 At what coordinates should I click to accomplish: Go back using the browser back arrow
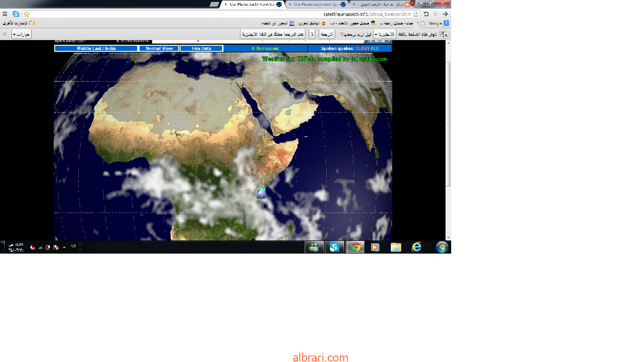(445, 14)
